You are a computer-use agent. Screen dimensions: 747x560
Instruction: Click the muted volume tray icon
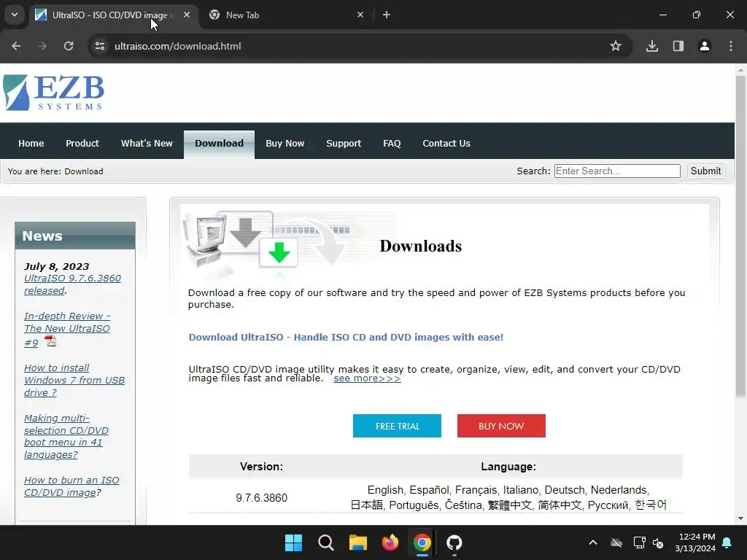pyautogui.click(x=658, y=542)
